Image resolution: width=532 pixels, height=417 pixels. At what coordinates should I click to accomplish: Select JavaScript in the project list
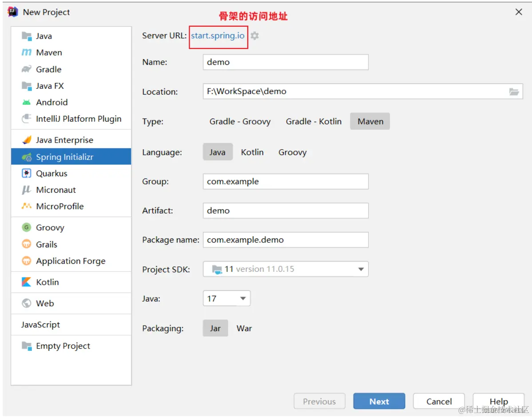pos(71,324)
